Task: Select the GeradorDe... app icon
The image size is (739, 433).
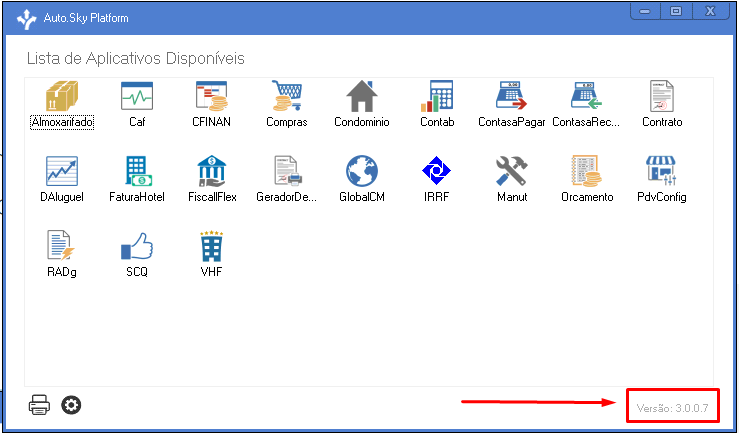Action: [x=287, y=171]
